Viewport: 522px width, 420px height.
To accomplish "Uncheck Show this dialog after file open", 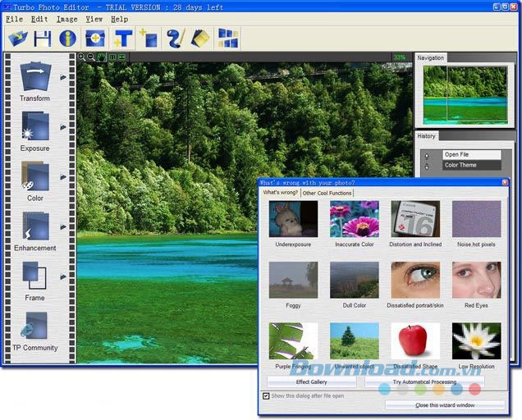I will click(x=266, y=395).
